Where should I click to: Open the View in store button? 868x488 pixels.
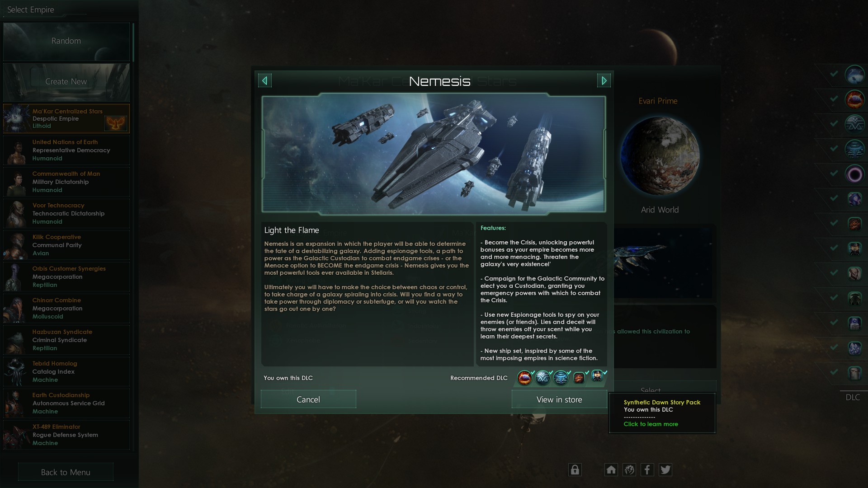coord(559,399)
